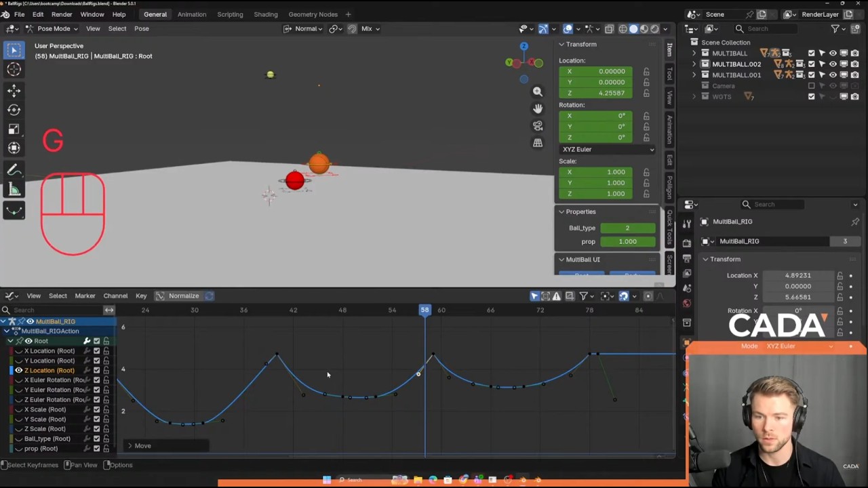The height and width of the screenshot is (488, 868).
Task: Open the Tool properties tab icon
Action: point(687,224)
